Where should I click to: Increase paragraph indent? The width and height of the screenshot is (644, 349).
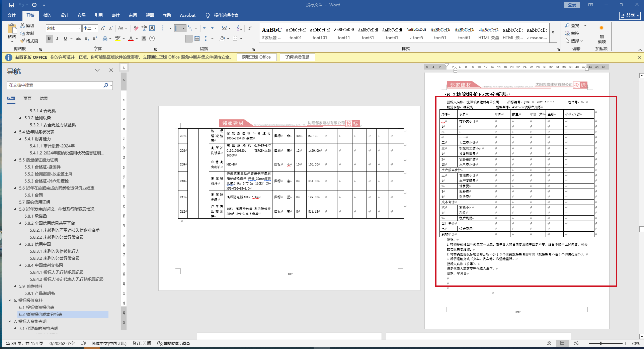(x=214, y=28)
